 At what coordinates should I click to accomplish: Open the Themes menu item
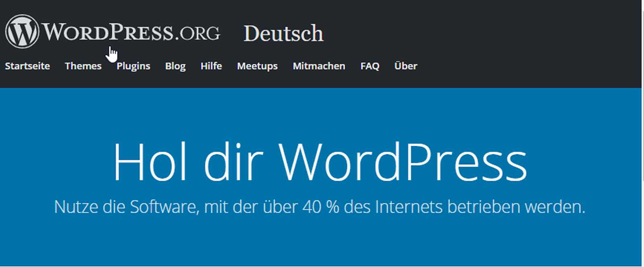pos(83,66)
